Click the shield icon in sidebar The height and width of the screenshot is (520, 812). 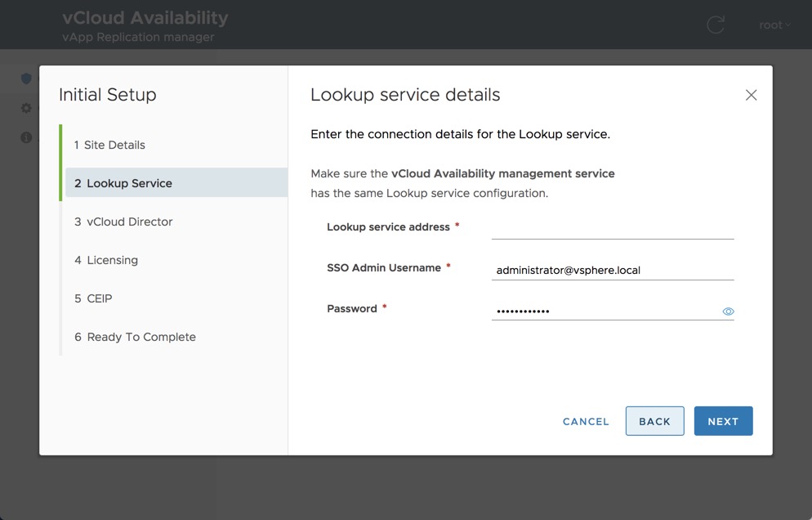(x=26, y=78)
